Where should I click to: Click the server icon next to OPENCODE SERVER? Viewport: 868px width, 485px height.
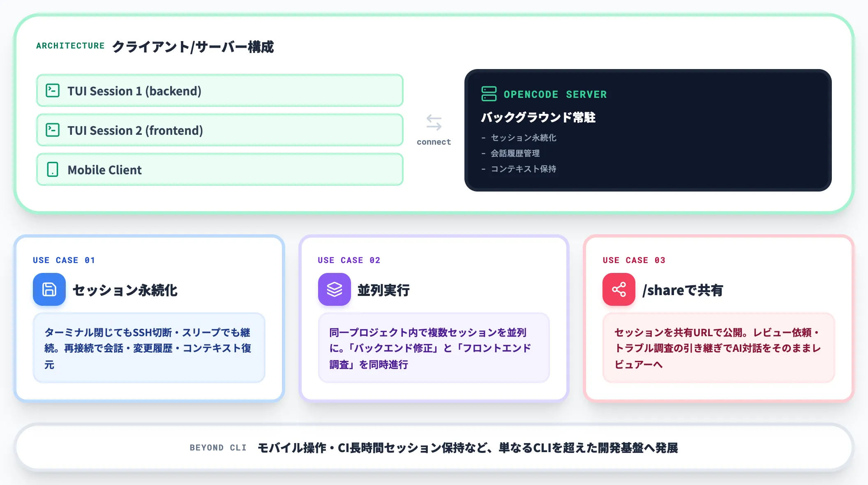[x=489, y=94]
